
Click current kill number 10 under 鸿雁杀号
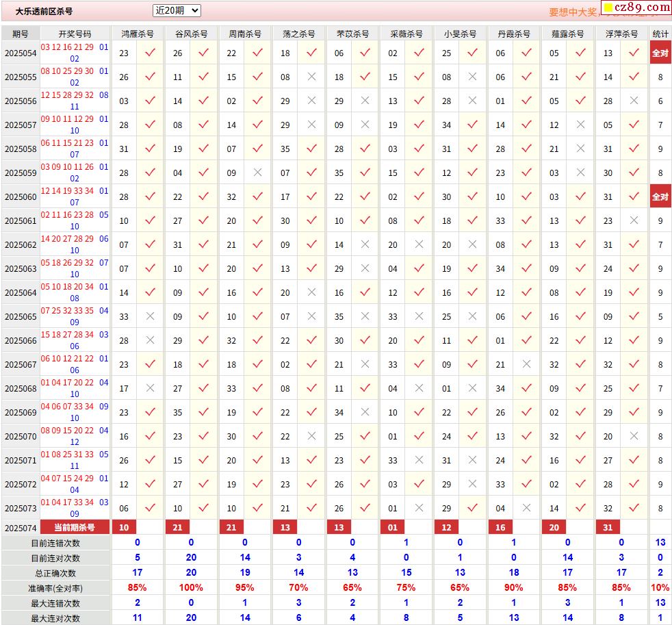tap(124, 528)
